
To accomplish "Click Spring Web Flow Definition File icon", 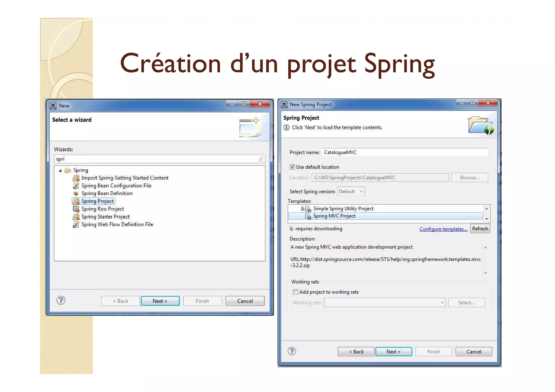I will tap(76, 225).
